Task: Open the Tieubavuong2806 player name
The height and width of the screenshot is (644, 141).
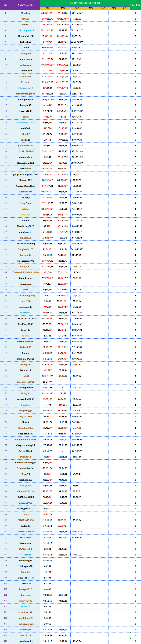Action: [x=26, y=94]
